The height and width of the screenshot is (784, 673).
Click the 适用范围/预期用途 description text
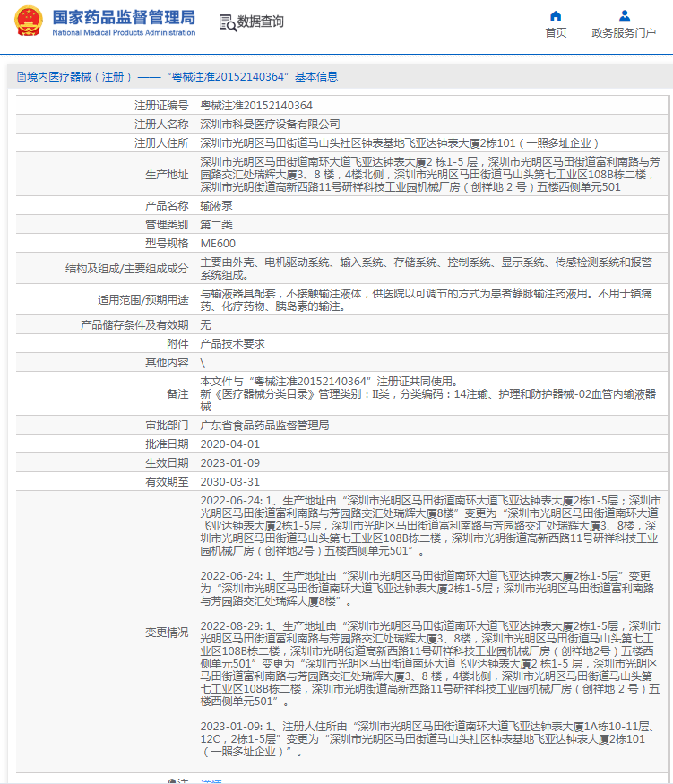(x=426, y=300)
